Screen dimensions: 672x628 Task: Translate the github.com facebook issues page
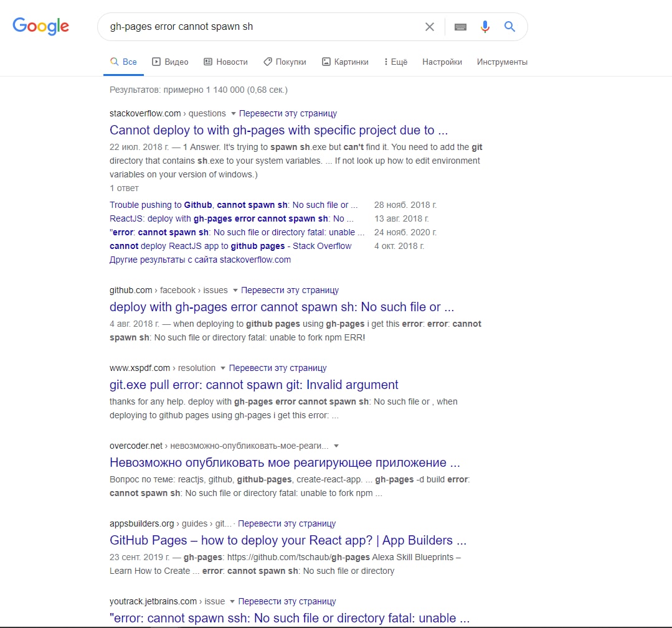tap(290, 291)
